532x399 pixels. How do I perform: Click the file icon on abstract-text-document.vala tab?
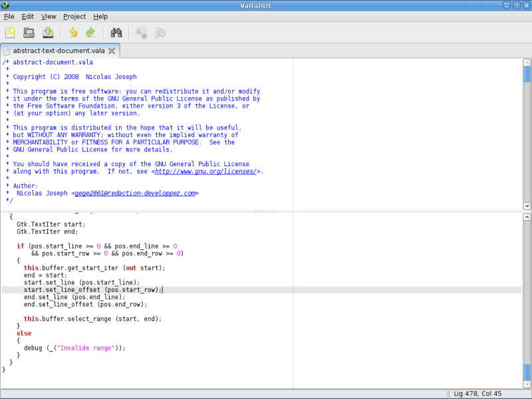(x=7, y=51)
